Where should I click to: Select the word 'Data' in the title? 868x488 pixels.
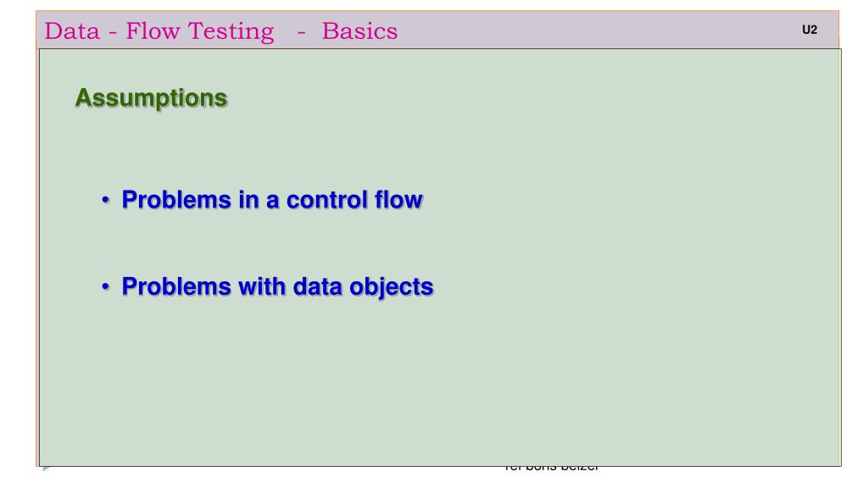coord(72,31)
